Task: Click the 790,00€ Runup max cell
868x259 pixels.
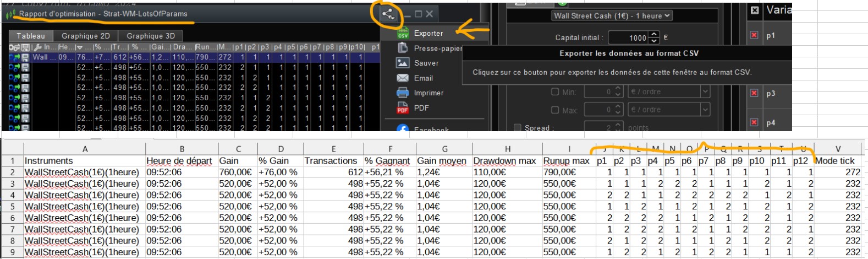Action: [569, 172]
